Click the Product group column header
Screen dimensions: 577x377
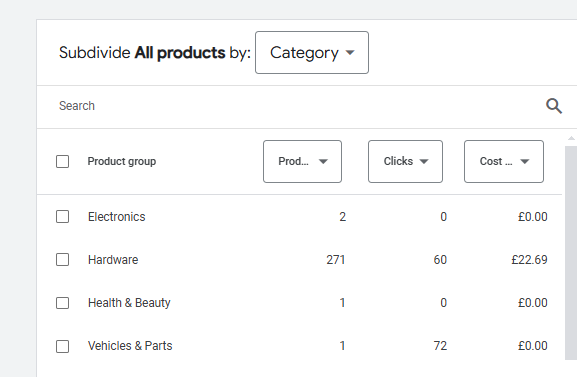(x=122, y=161)
